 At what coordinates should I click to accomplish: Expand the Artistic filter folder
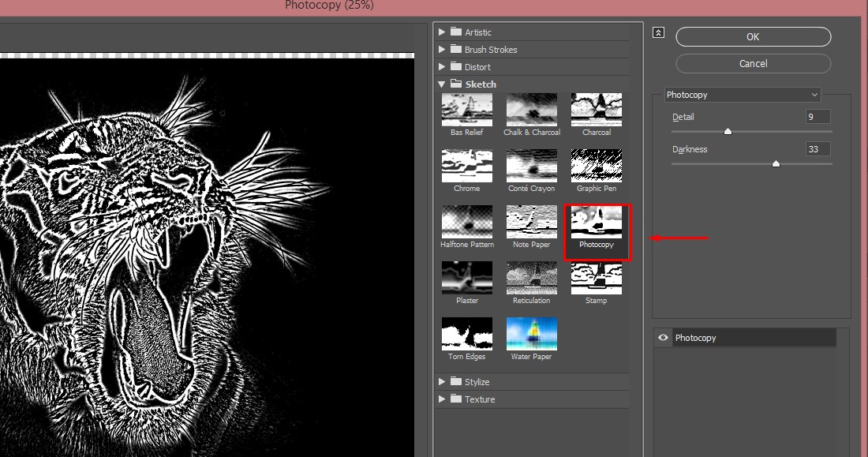(x=442, y=32)
